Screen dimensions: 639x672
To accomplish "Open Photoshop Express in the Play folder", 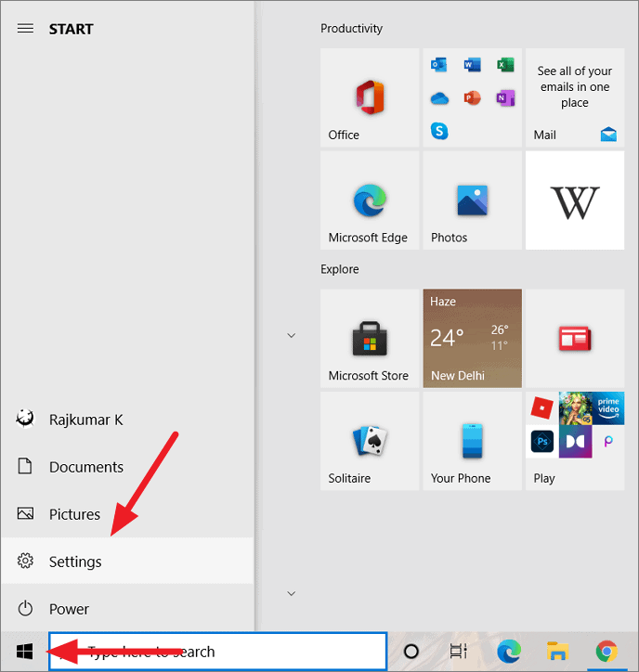I will (542, 442).
